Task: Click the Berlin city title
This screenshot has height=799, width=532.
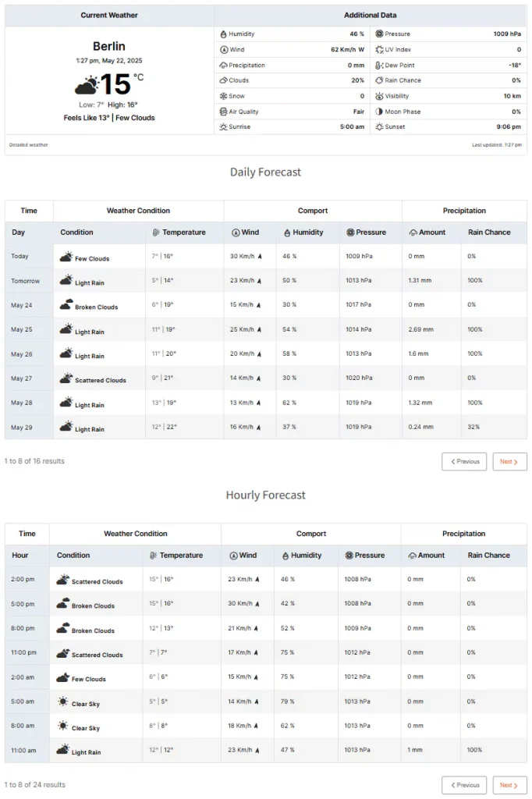Action: tap(109, 46)
